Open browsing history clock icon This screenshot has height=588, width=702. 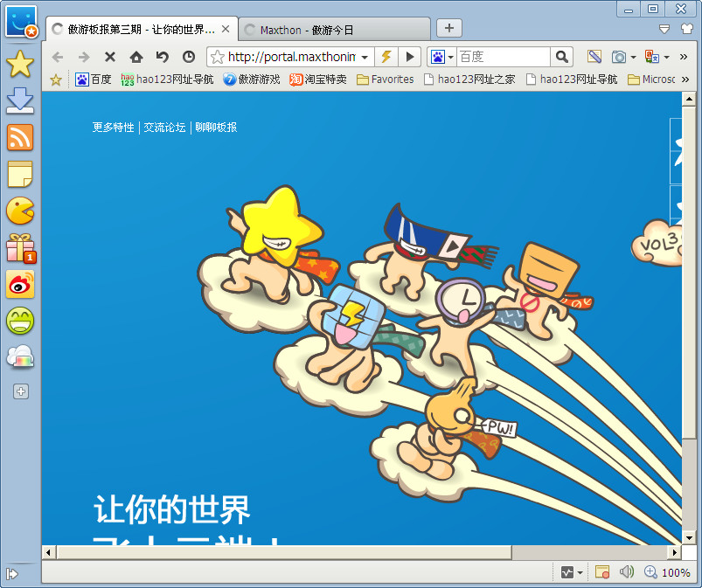(189, 57)
